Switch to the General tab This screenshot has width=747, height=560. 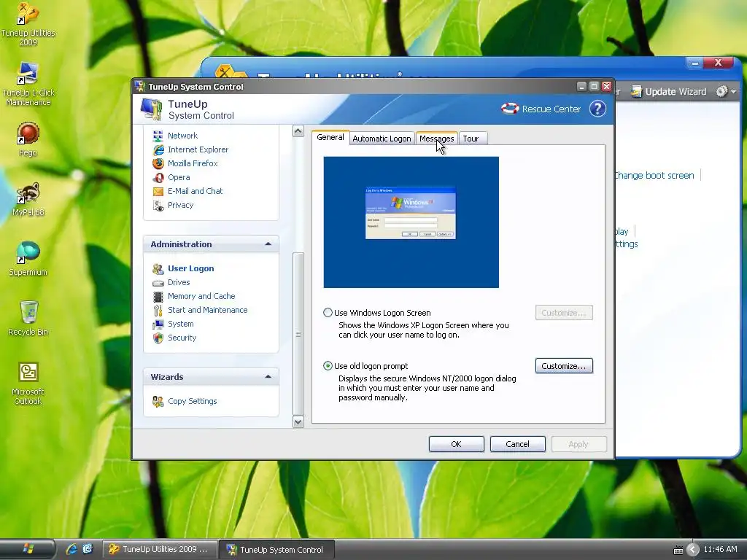point(330,137)
